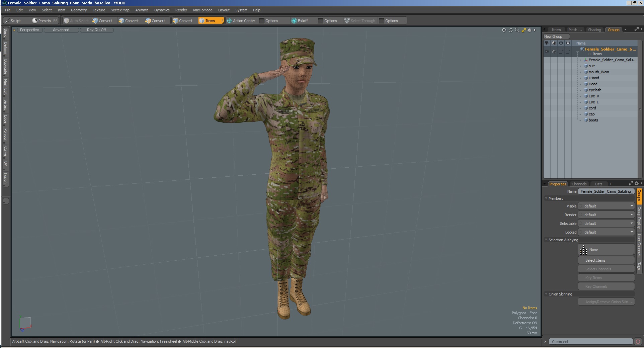Click the viewport zoom magnifier icon

click(517, 30)
